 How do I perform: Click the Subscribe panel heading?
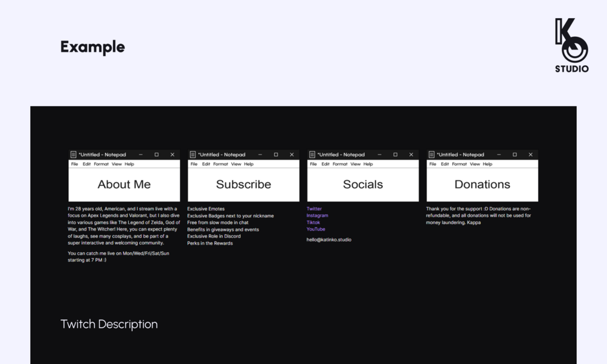243,184
